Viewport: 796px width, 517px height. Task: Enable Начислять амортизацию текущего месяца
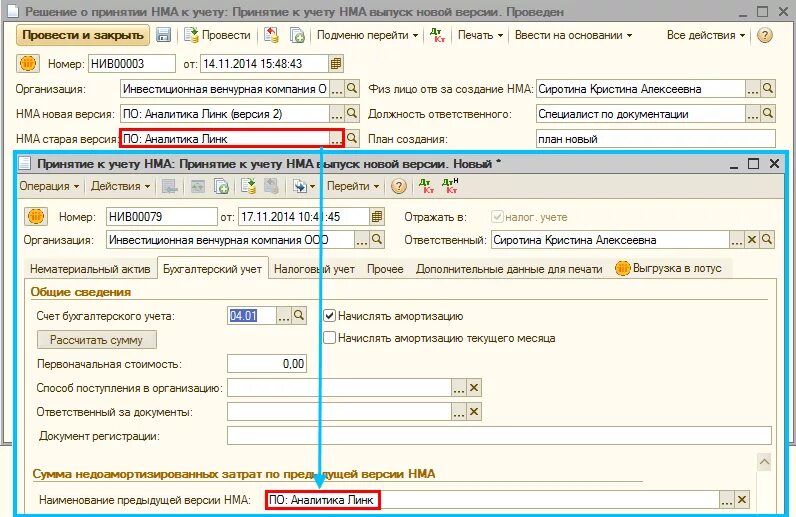click(x=329, y=338)
